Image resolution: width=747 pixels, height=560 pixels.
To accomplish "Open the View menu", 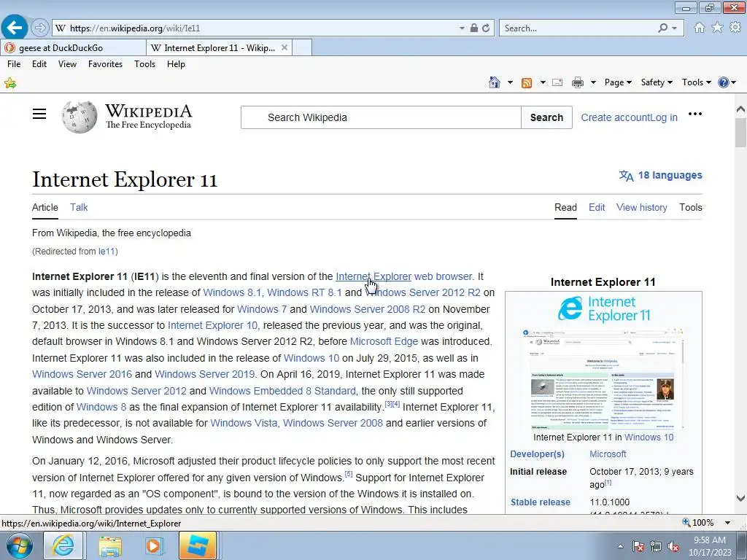I will click(67, 64).
